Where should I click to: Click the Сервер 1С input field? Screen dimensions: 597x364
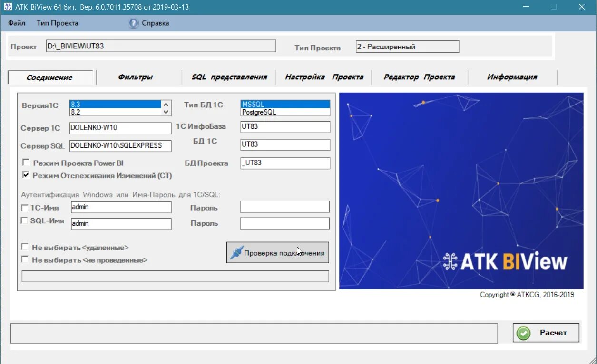tap(120, 128)
